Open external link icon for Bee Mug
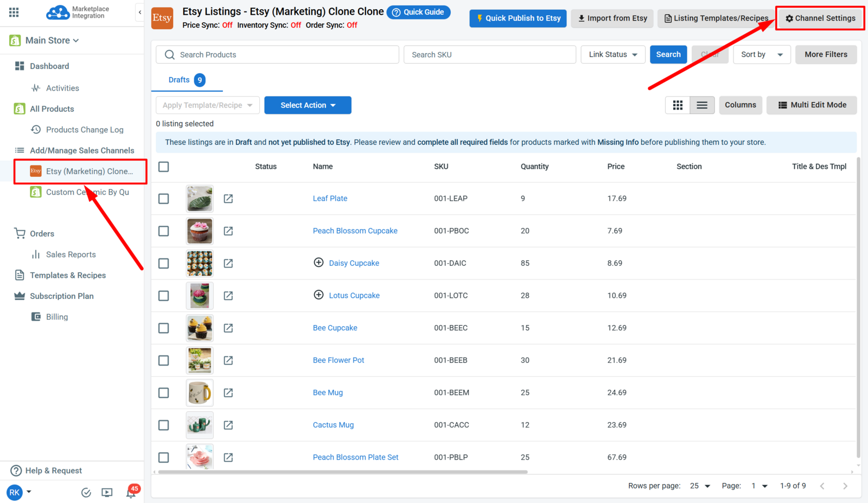Screen dimensions: 868x503 [228, 393]
